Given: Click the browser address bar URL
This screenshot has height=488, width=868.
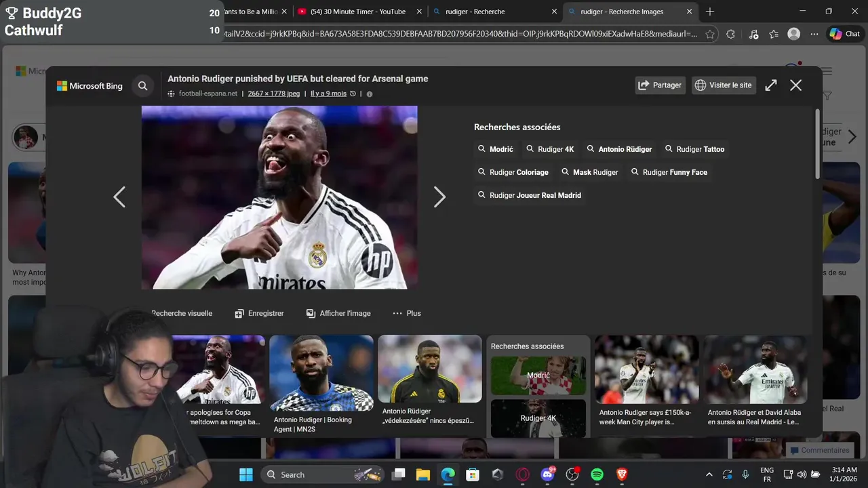Looking at the screenshot, I should tap(461, 34).
